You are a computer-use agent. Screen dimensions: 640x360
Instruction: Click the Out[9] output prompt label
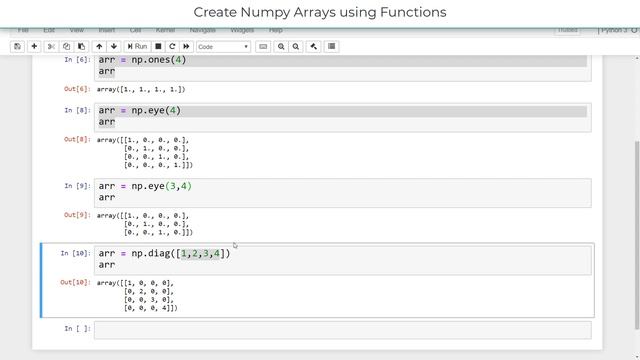pyautogui.click(x=77, y=215)
